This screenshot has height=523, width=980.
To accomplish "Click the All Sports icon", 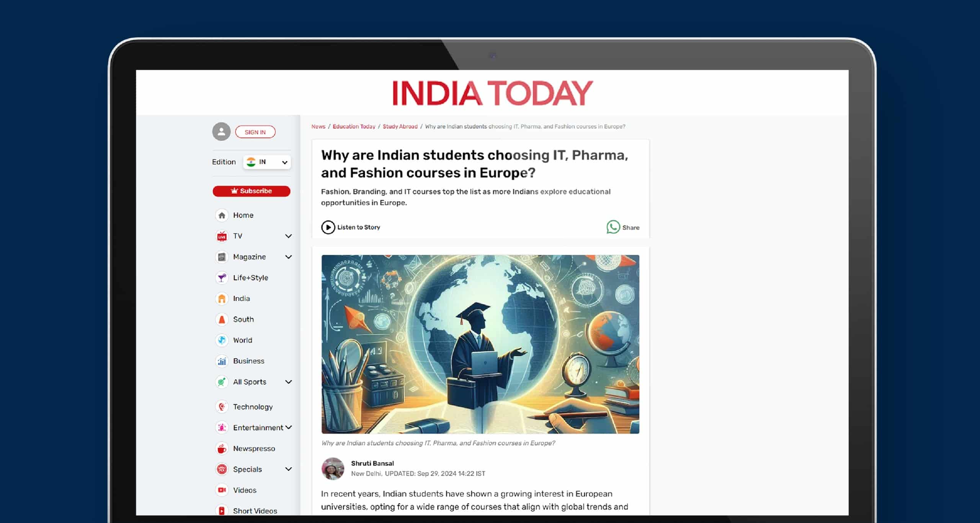I will [x=222, y=382].
